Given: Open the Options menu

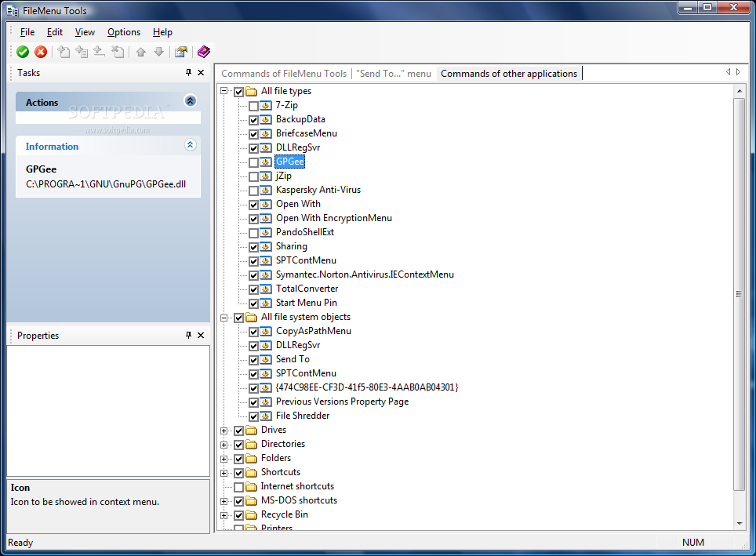Looking at the screenshot, I should 124,32.
